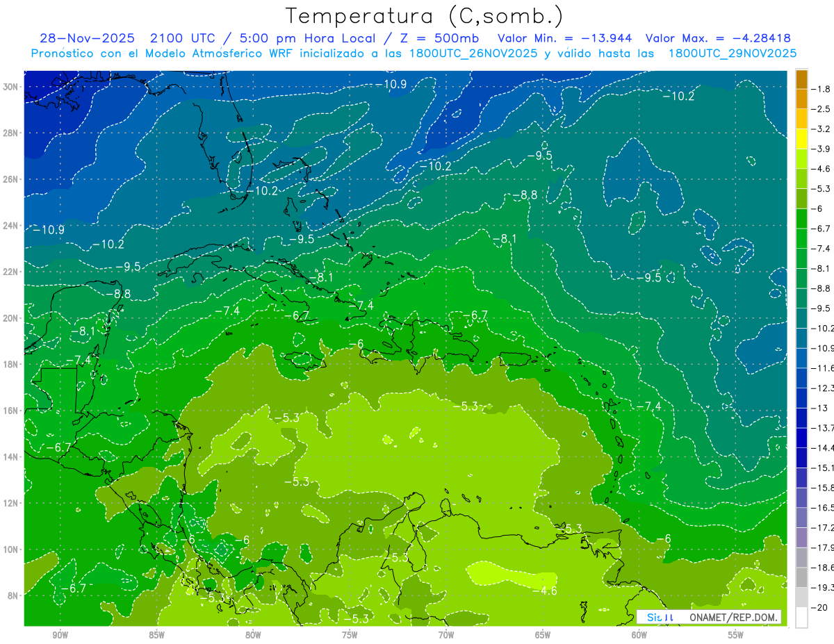This screenshot has height=644, width=834.
Task: Click the colorbar label "-3.9"
Action: click(x=821, y=149)
